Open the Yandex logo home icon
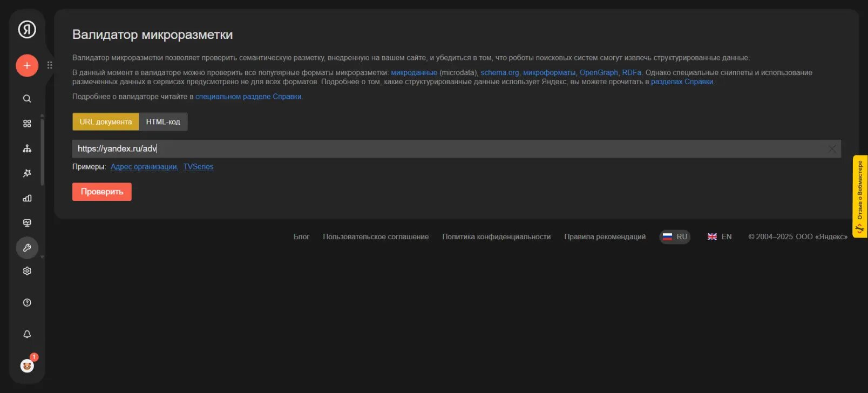868x393 pixels. (27, 29)
